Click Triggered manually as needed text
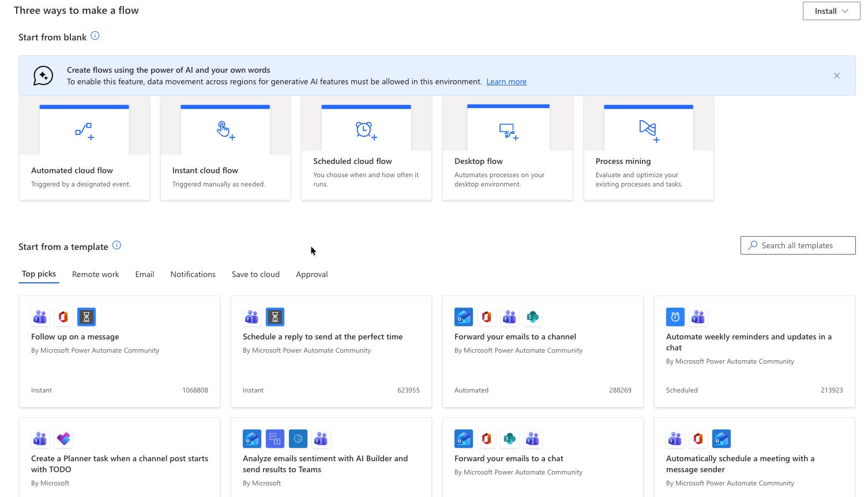 tap(219, 184)
